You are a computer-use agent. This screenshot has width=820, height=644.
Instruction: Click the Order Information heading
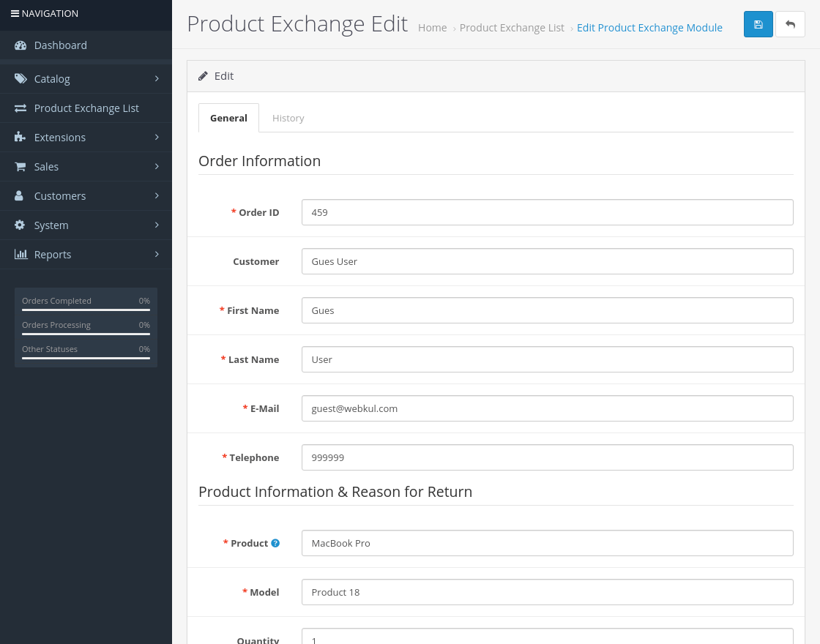point(259,161)
